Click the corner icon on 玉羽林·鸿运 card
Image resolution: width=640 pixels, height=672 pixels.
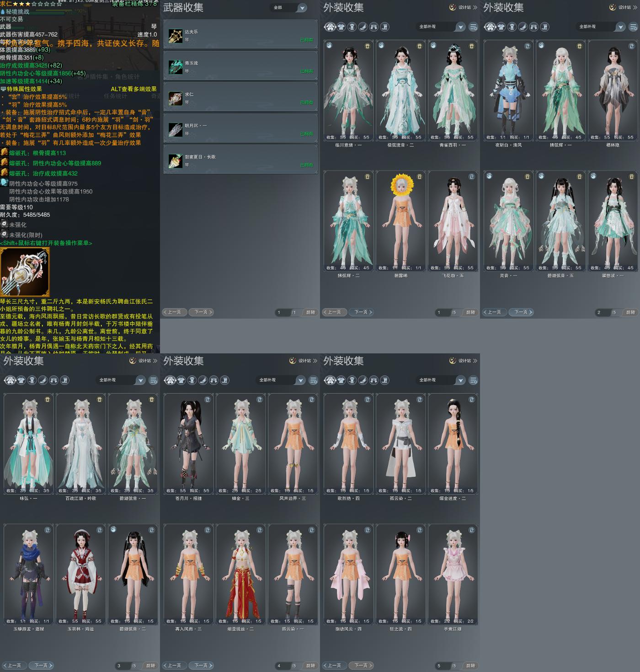point(100,530)
